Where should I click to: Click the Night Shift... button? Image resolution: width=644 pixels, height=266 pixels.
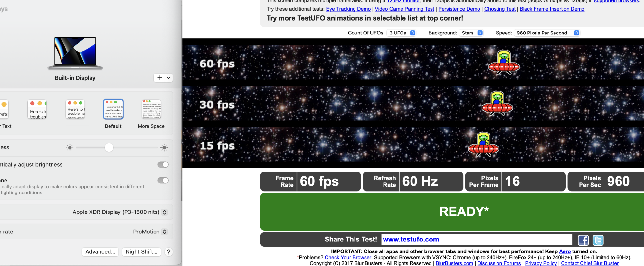pos(142,252)
